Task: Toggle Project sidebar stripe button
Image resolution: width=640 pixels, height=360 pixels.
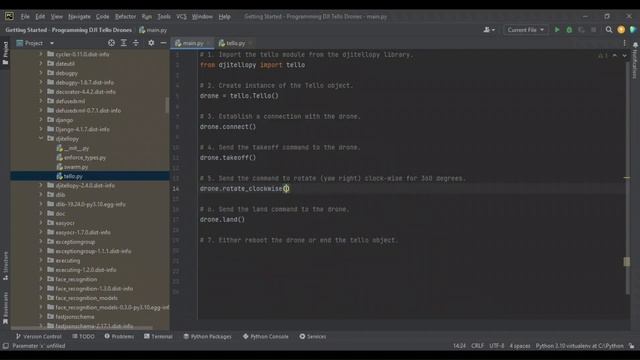Action: [5, 53]
